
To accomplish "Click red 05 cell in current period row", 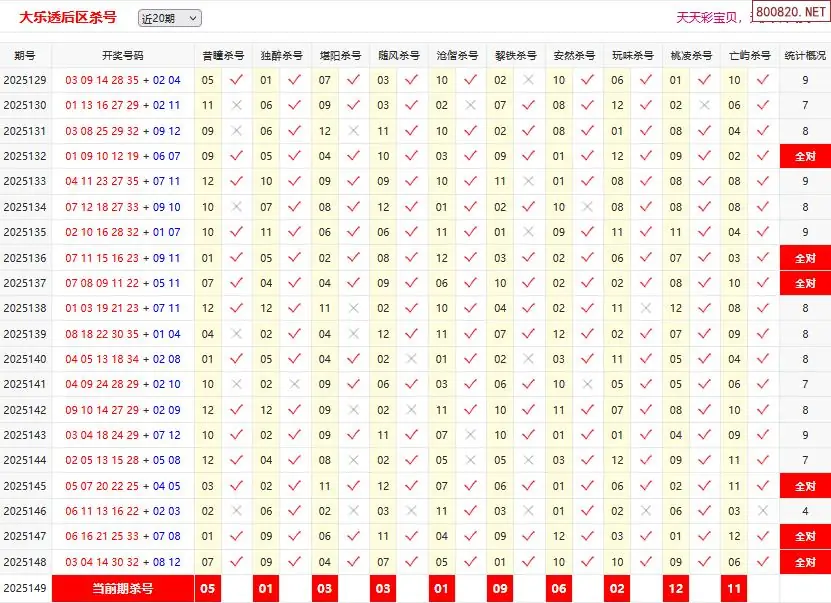I will (x=208, y=589).
